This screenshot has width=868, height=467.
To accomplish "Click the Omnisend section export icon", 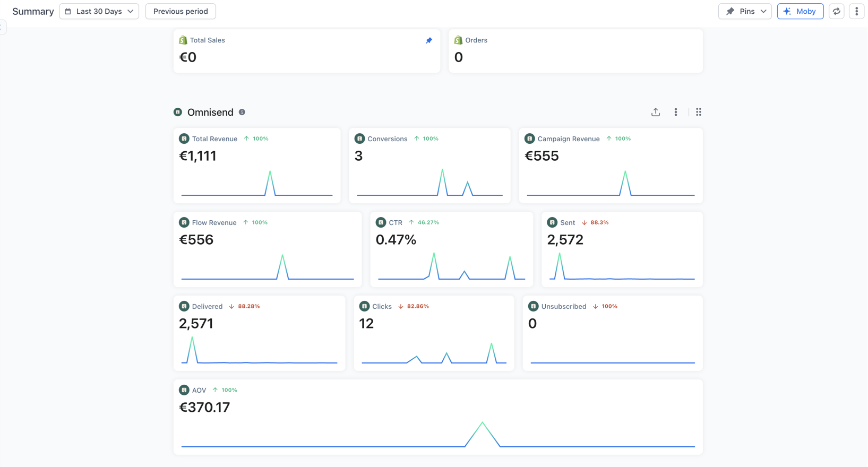I will point(656,112).
